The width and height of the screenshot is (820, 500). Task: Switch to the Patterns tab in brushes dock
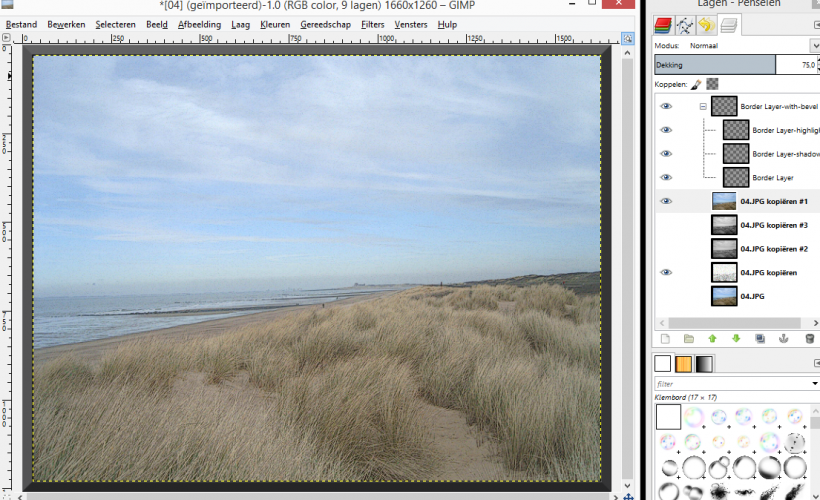pos(684,364)
